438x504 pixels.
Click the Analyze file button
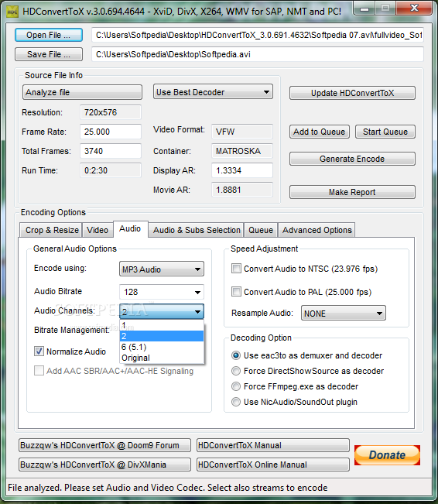82,92
